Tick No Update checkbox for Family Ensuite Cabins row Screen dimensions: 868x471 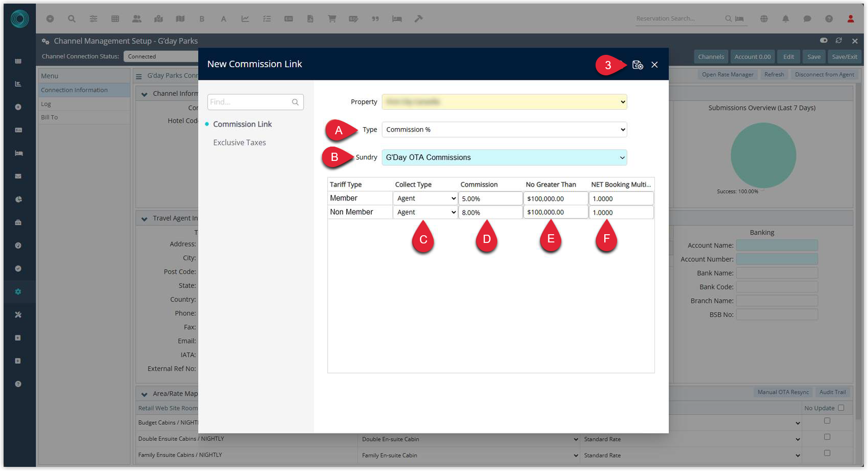[x=827, y=453]
